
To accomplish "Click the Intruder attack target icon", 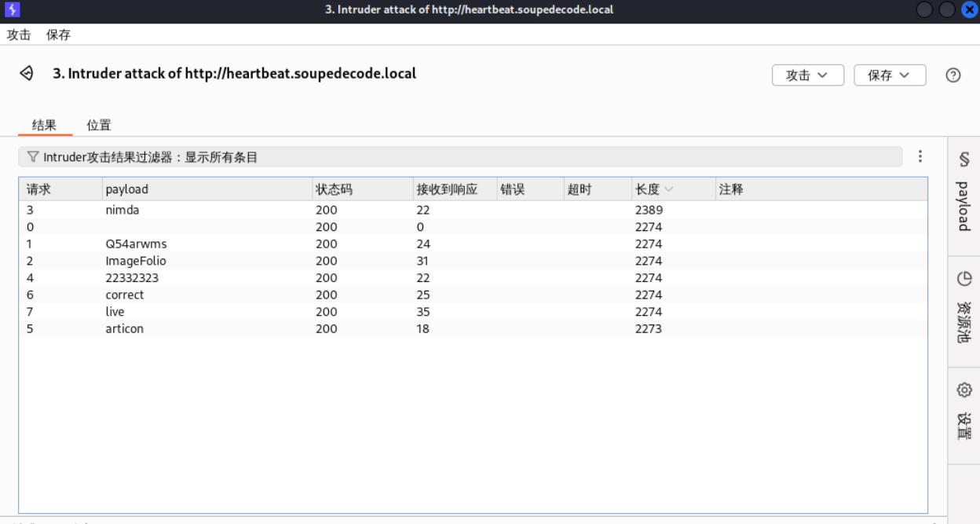I will tap(27, 74).
